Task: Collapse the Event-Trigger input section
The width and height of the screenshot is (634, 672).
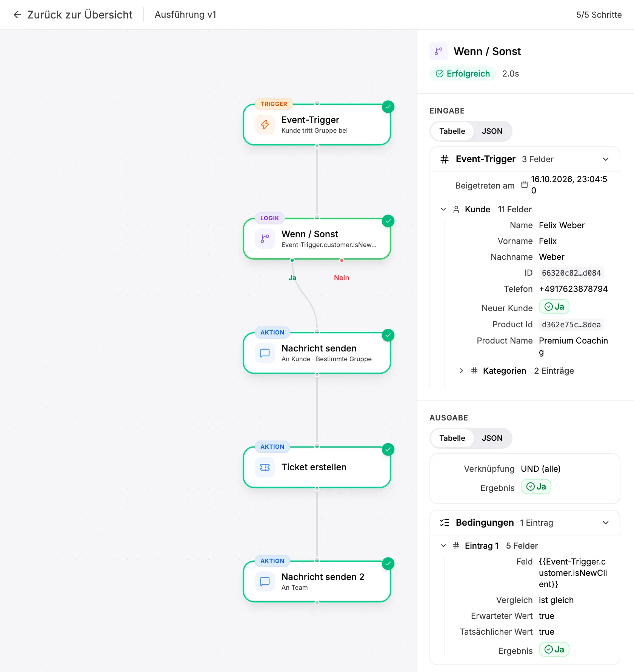Action: (x=606, y=159)
